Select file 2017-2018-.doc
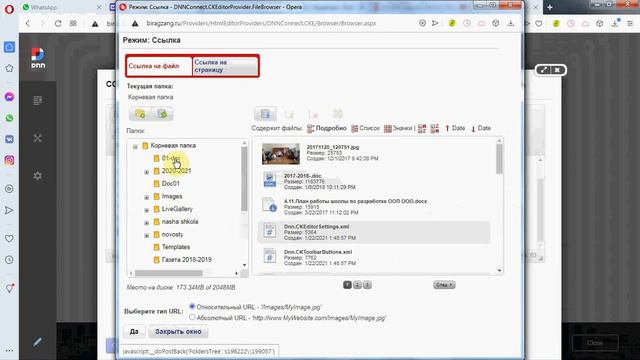The image size is (640, 360). tap(302, 176)
